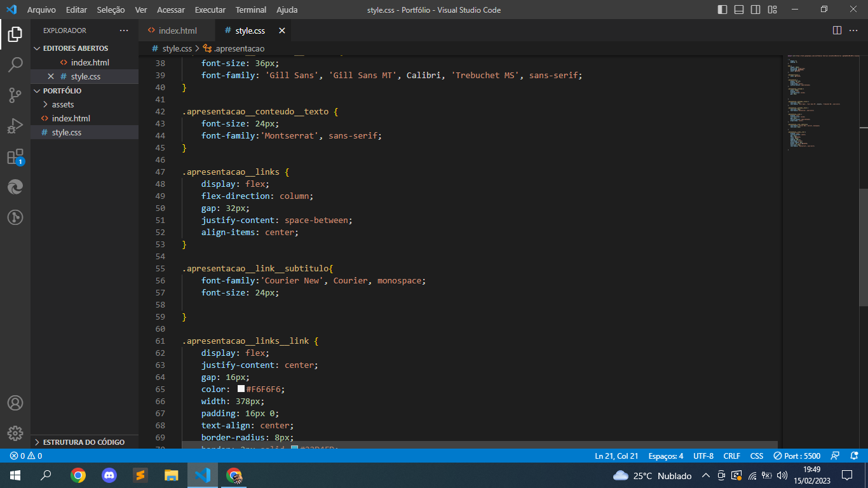
Task: Open Discord from taskbar
Action: pyautogui.click(x=109, y=475)
